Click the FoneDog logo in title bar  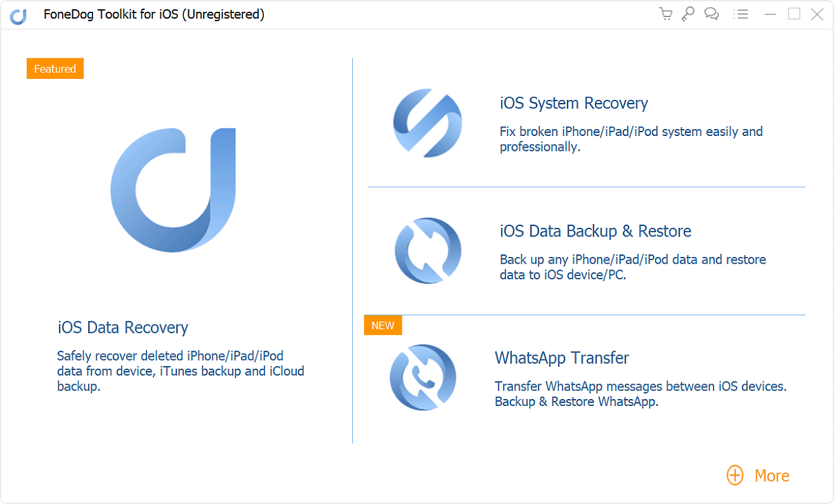click(x=18, y=16)
